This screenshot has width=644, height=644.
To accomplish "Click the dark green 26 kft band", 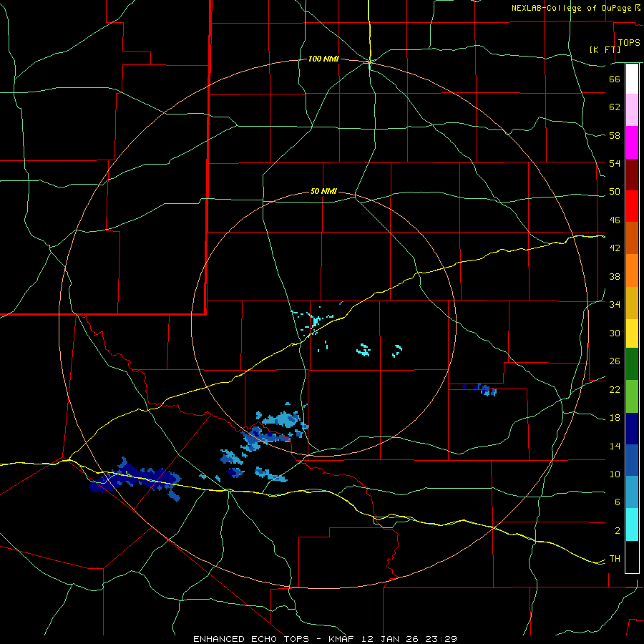I will tap(632, 364).
